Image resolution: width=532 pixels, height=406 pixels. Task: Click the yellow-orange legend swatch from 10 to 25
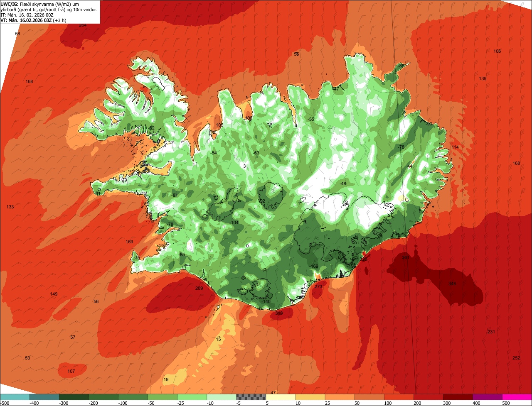tap(310, 397)
